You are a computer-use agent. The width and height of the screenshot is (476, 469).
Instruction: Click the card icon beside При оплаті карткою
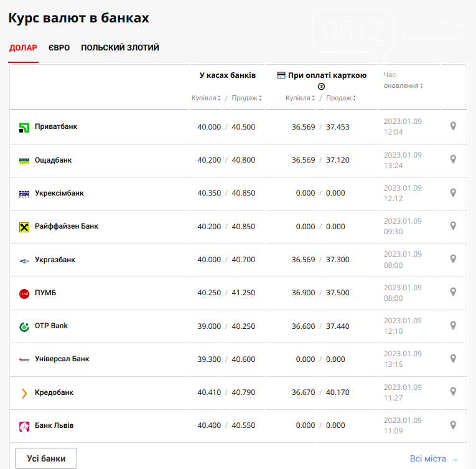(x=281, y=75)
